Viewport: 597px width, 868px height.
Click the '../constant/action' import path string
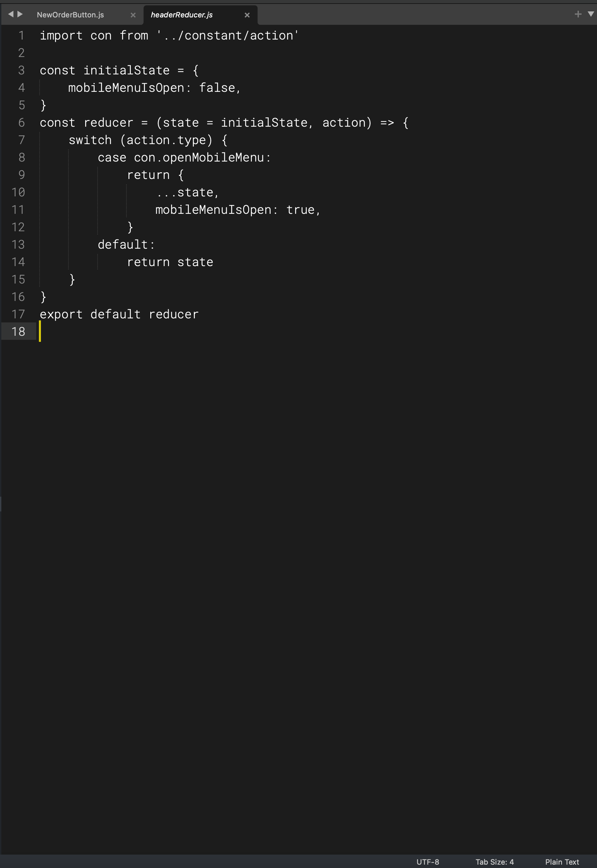coord(228,36)
